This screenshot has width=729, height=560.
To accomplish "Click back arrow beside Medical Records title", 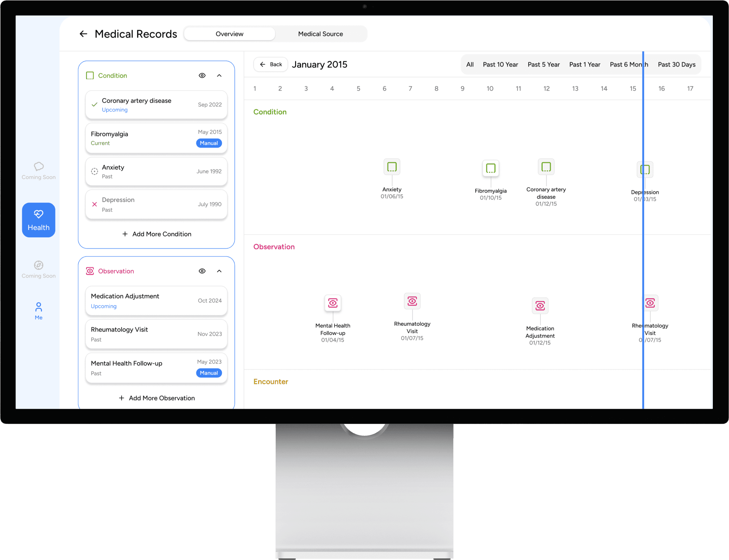I will point(83,34).
